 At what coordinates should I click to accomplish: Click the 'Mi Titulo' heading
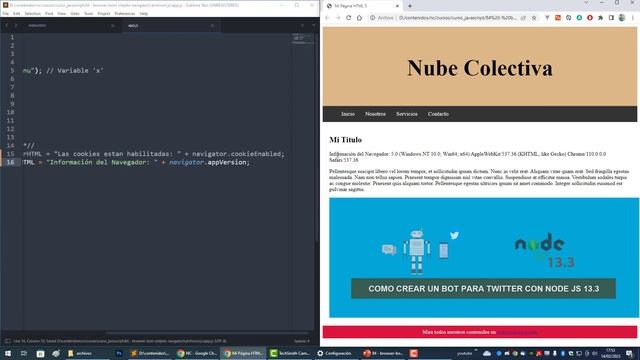[x=345, y=140]
